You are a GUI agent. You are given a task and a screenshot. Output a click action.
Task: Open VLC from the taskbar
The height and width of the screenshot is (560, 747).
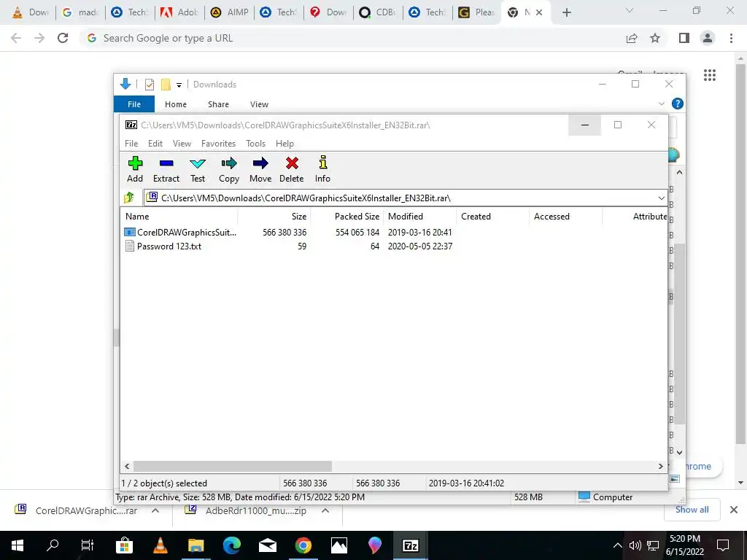(x=160, y=545)
